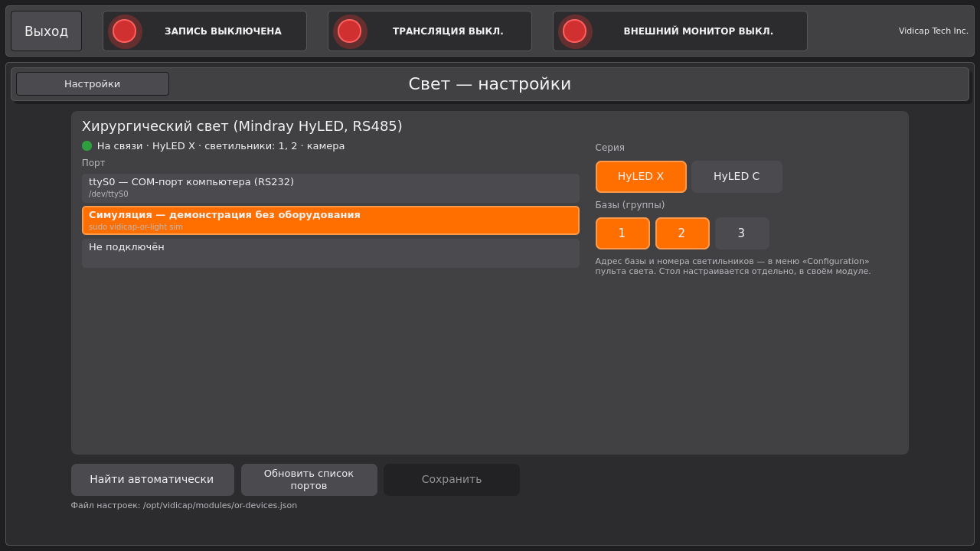This screenshot has width=980, height=551.
Task: Toggle ЗАПИСЬ ВЫКЛЮЧЕНА recording button
Action: pyautogui.click(x=204, y=31)
